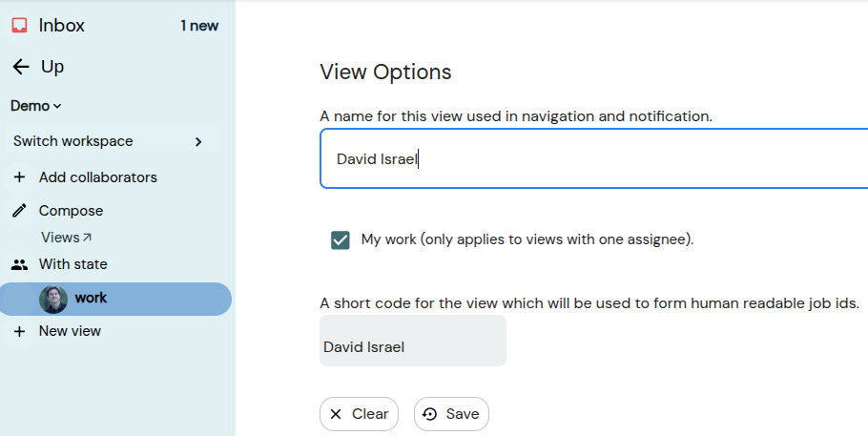Click the view name field containing David Israel

click(x=594, y=159)
